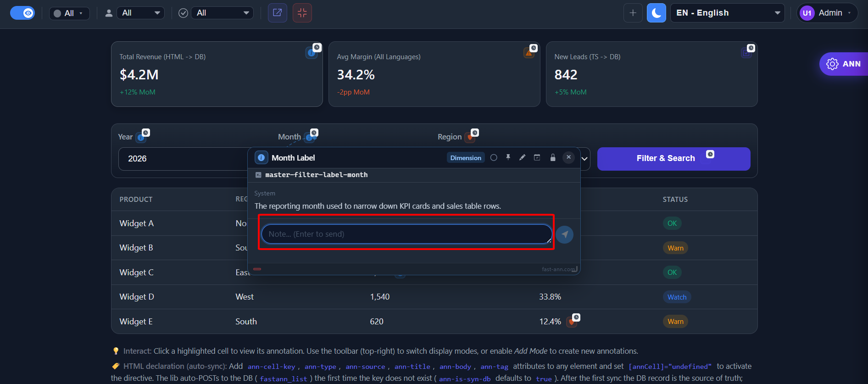The width and height of the screenshot is (868, 384).
Task: Click the Watch status badge for Widget D
Action: 677,297
